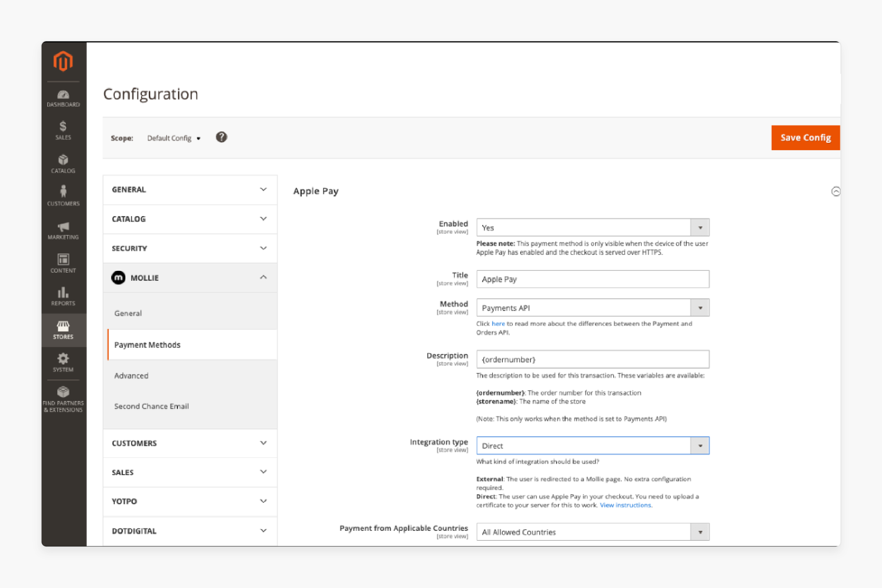Open the Method Payments API dropdown

[x=593, y=308]
